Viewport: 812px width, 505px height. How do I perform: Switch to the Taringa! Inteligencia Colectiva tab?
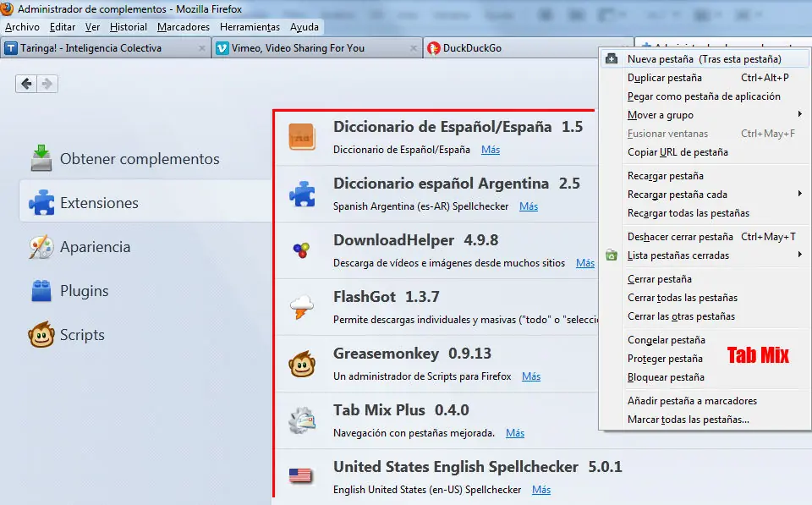(106, 48)
